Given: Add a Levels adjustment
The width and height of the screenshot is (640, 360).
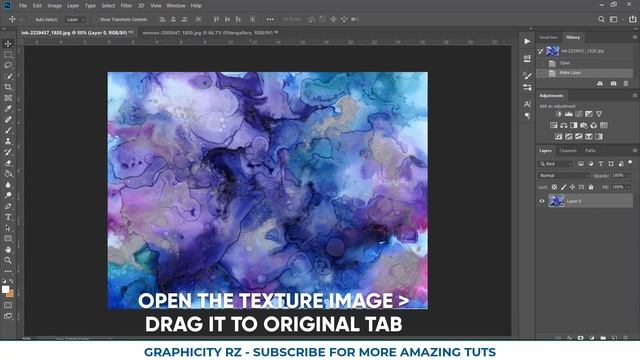Looking at the screenshot, I should tap(569, 114).
